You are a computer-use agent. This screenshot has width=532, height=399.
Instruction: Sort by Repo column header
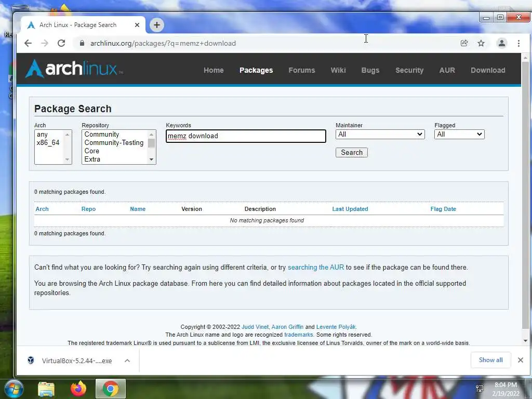click(x=88, y=209)
